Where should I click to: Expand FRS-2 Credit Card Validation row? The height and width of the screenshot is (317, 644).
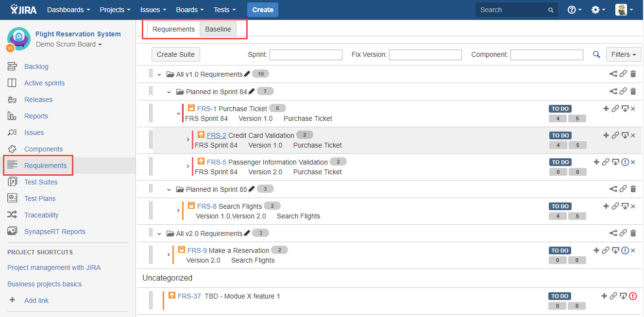[x=188, y=140]
